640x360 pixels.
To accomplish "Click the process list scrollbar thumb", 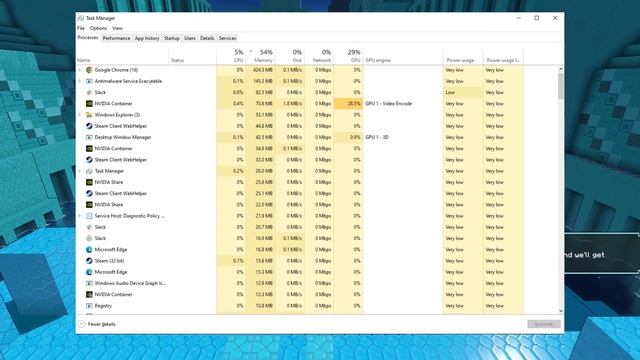I will [560, 86].
